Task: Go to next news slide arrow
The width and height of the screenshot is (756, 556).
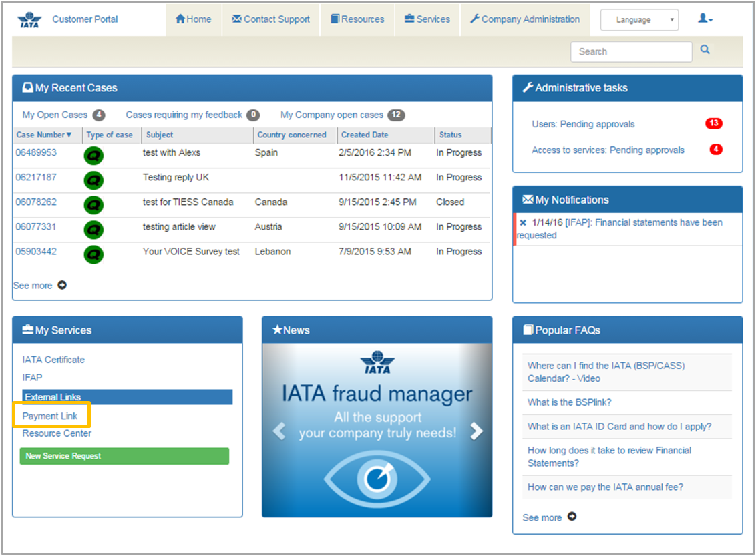Action: 476,431
